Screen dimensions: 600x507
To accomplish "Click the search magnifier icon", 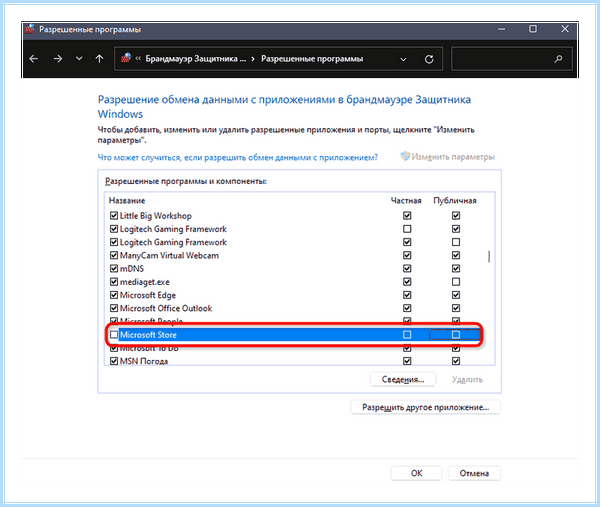I will (x=558, y=59).
